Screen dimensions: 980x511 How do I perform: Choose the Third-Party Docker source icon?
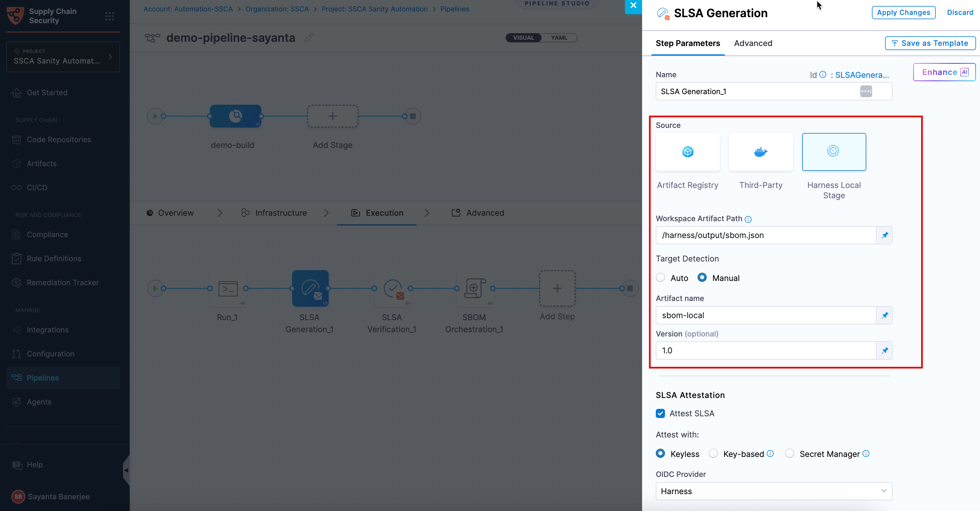coord(760,152)
